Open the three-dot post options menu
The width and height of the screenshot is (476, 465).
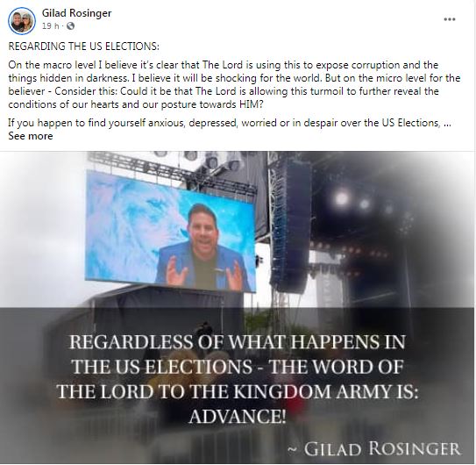pyautogui.click(x=450, y=19)
